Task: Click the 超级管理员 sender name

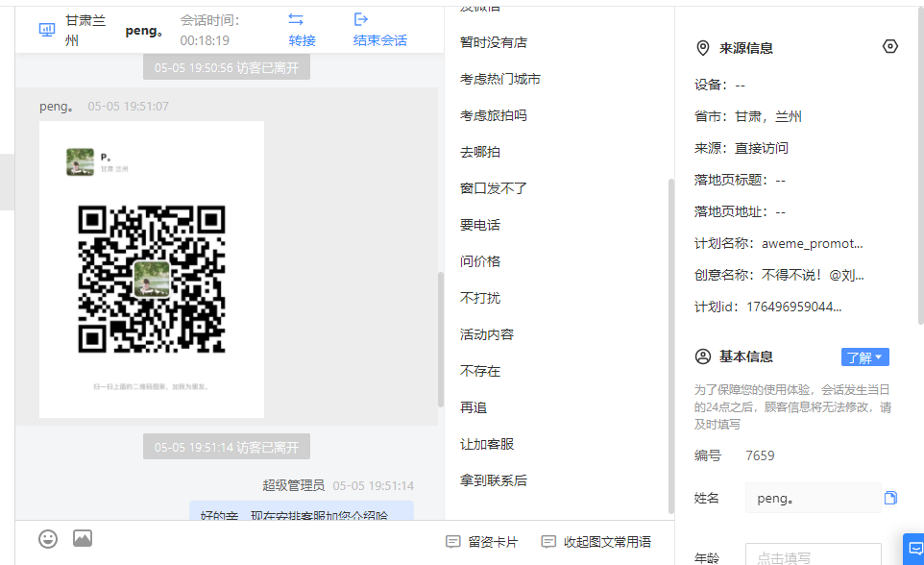Action: [x=294, y=485]
